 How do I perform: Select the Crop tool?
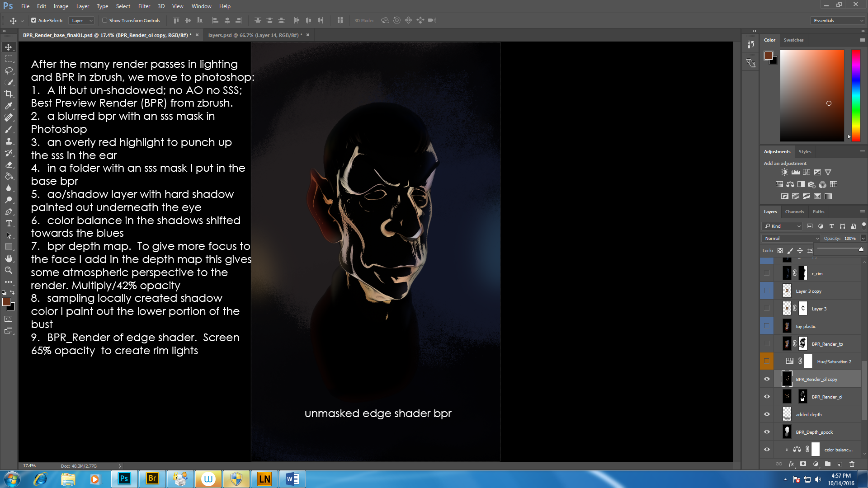point(9,94)
